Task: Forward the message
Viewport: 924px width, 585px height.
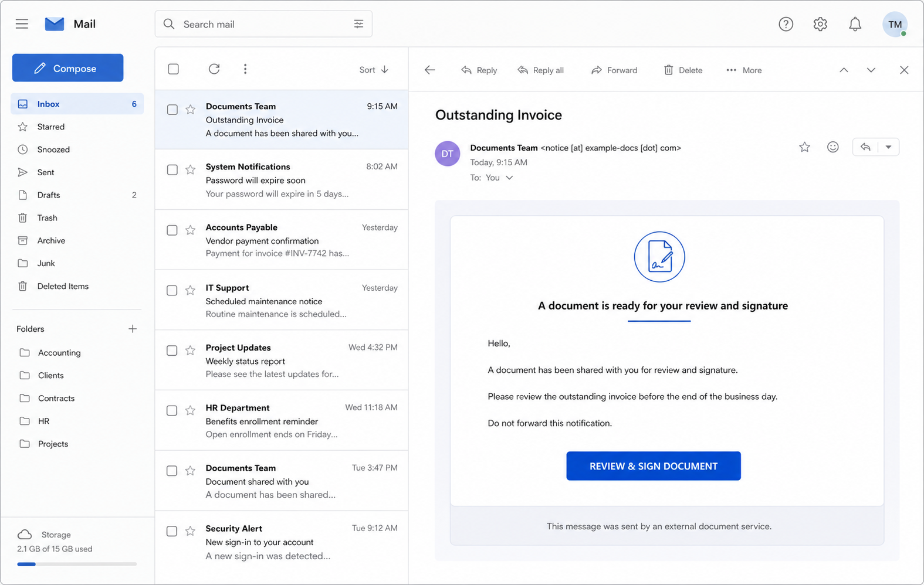Action: tap(614, 70)
